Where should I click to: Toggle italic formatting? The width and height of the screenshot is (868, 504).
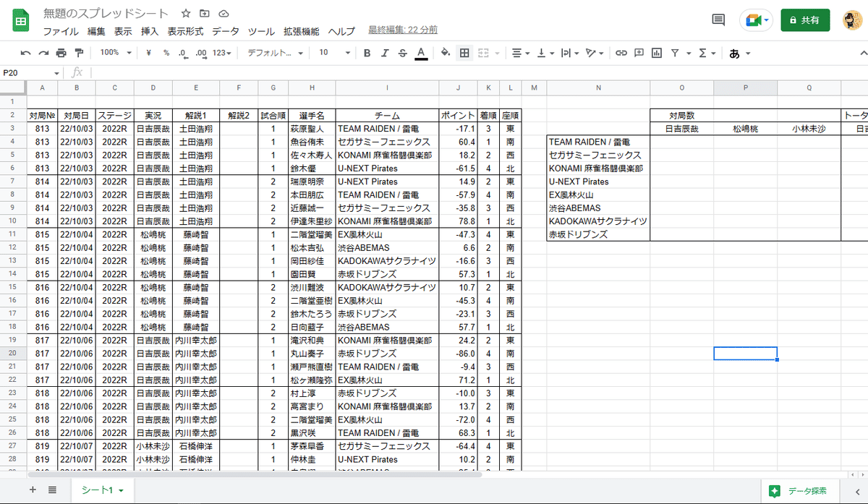[386, 53]
